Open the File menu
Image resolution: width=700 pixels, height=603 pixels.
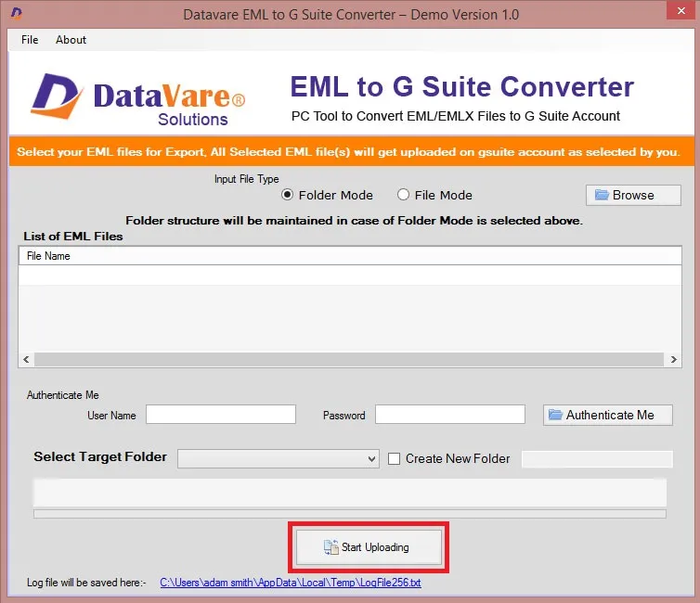pyautogui.click(x=30, y=40)
